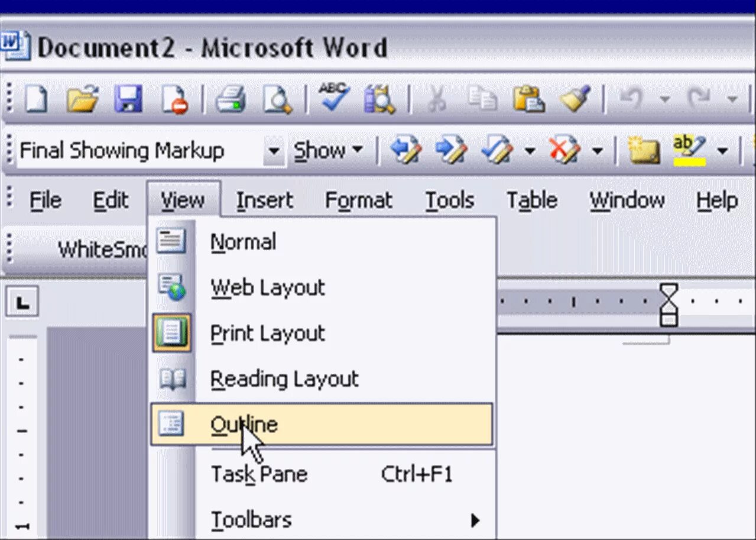
Task: Choose Web Layout view
Action: coord(322,288)
